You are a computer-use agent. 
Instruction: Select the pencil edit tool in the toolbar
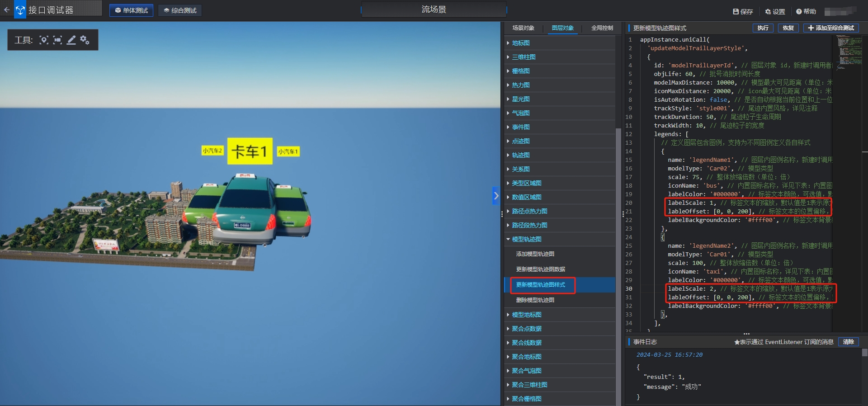click(x=71, y=40)
